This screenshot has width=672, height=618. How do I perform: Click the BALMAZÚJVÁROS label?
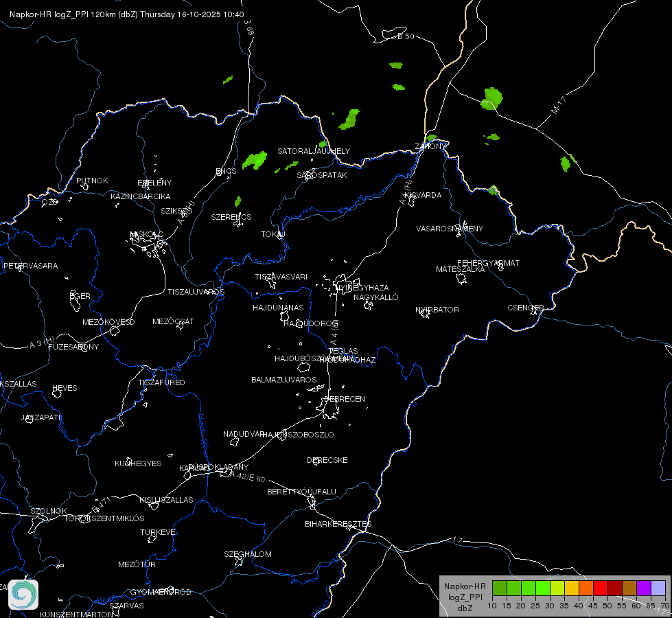click(283, 380)
